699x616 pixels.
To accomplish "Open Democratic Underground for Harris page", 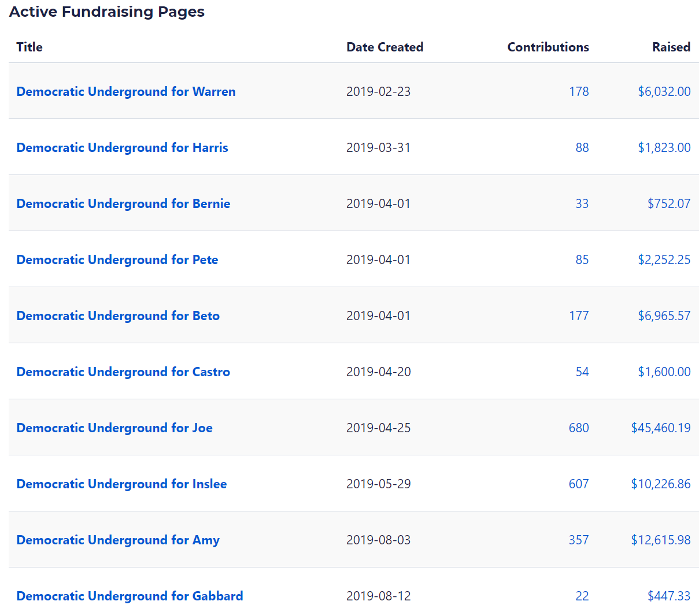I will (x=122, y=147).
